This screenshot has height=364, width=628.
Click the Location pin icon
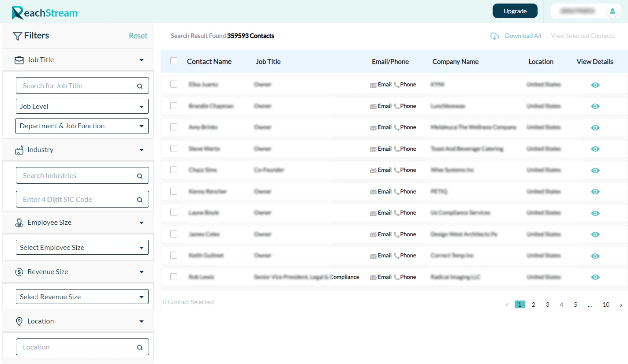point(19,321)
